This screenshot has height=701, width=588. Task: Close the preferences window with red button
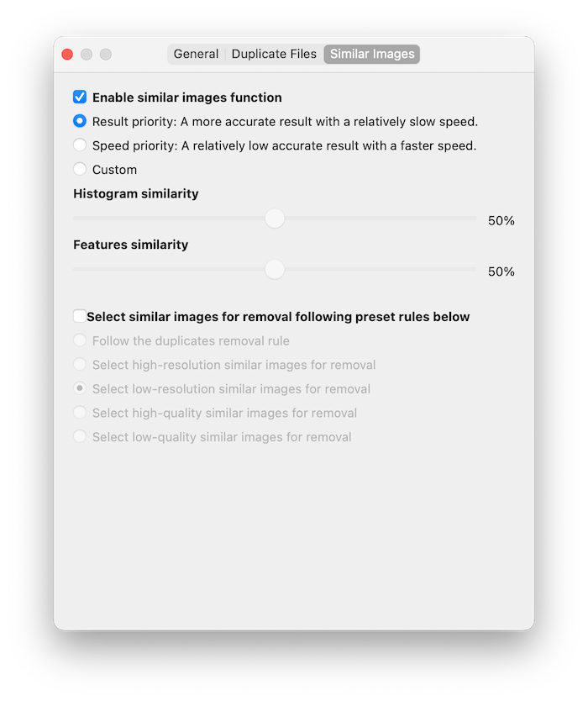pyautogui.click(x=67, y=55)
